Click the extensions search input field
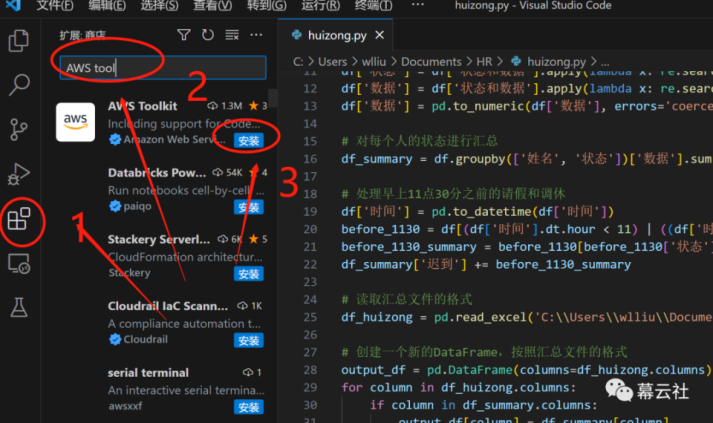 pyautogui.click(x=163, y=68)
